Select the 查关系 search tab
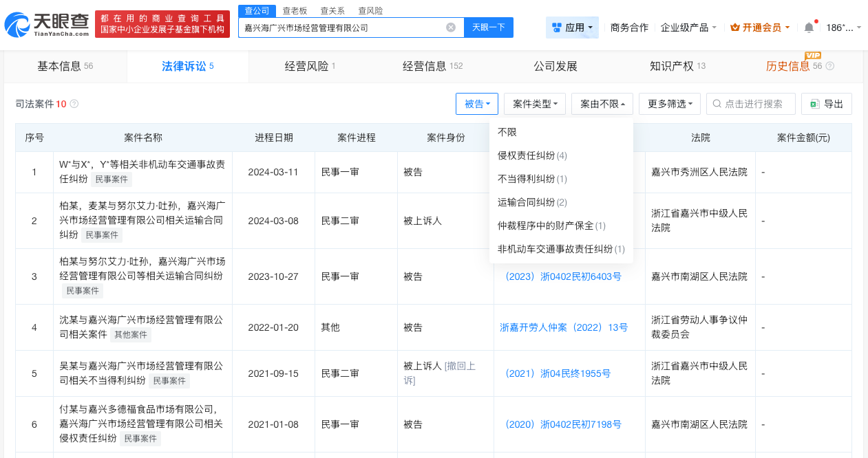This screenshot has height=458, width=868. [332, 11]
